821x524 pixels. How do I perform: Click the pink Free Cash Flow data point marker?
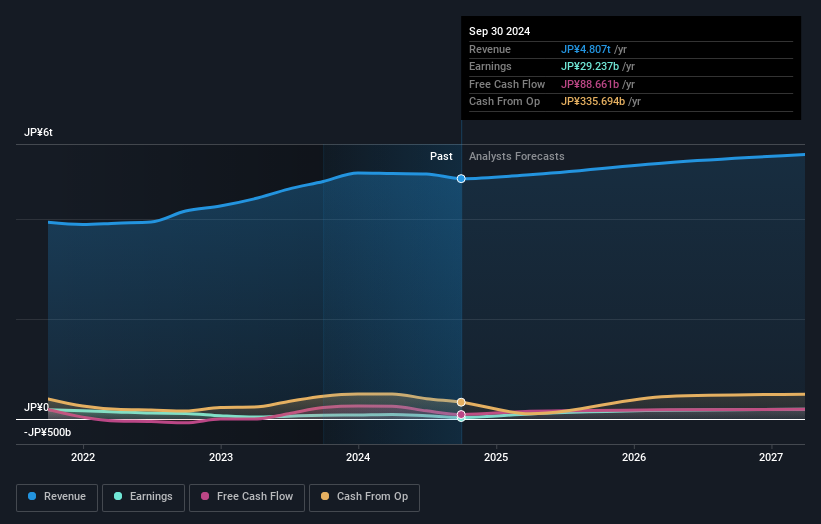coord(461,415)
